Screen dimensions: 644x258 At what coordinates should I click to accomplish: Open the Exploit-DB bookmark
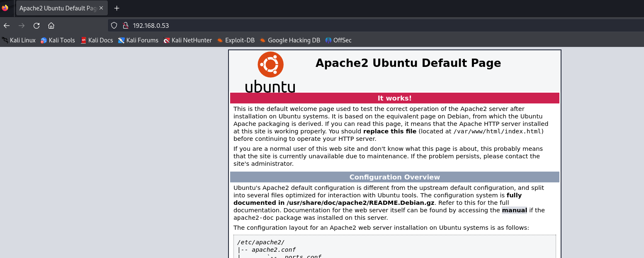236,40
